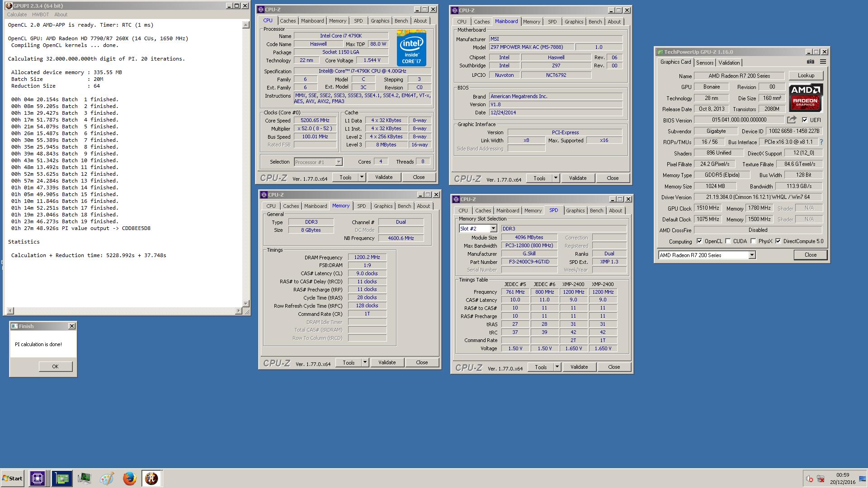
Task: Toggle the PhysX computing checkbox
Action: coord(753,241)
